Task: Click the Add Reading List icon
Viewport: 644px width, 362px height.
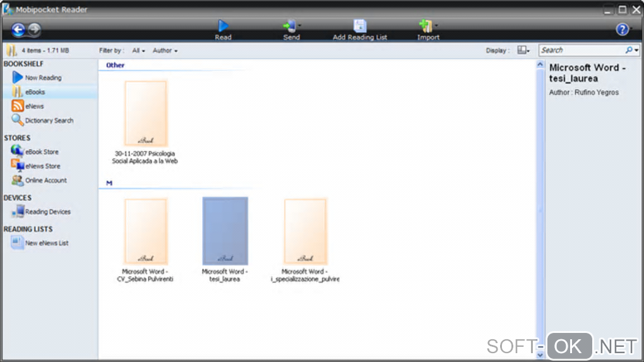Action: (360, 26)
